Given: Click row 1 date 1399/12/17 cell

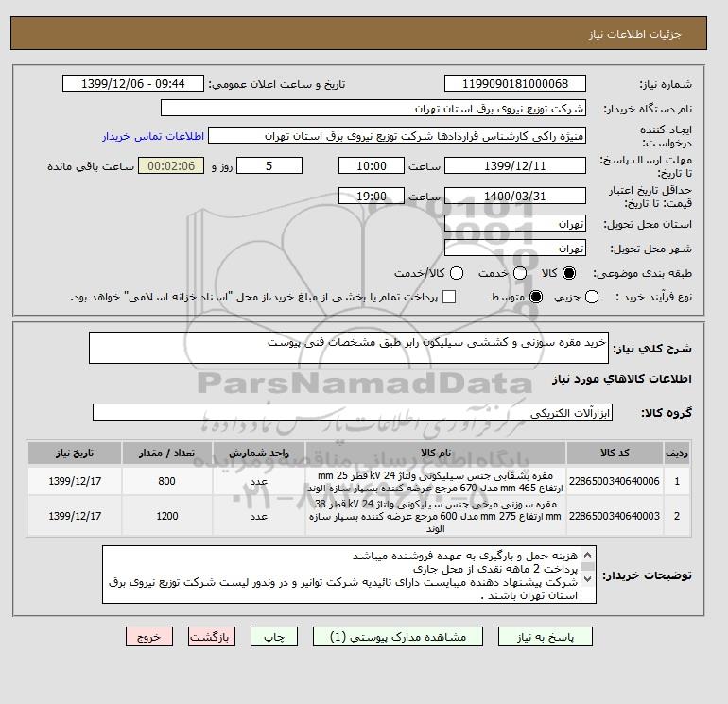Looking at the screenshot, I should [75, 481].
